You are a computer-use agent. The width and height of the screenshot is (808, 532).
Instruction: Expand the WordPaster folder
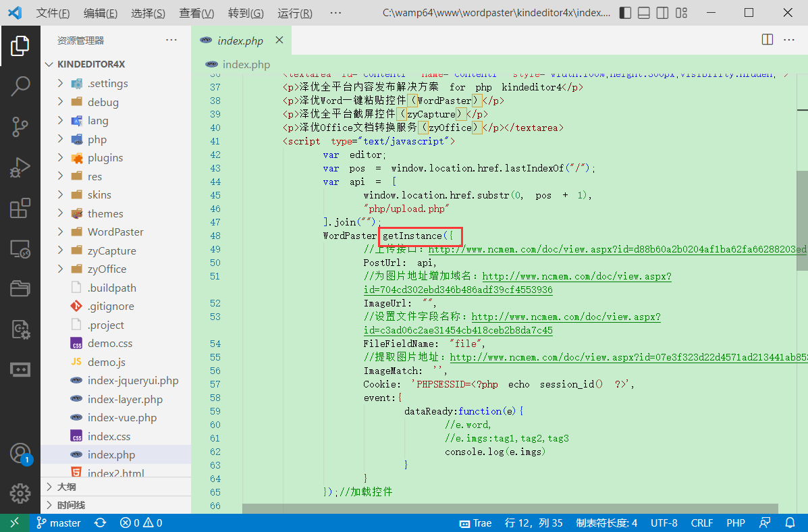[115, 232]
